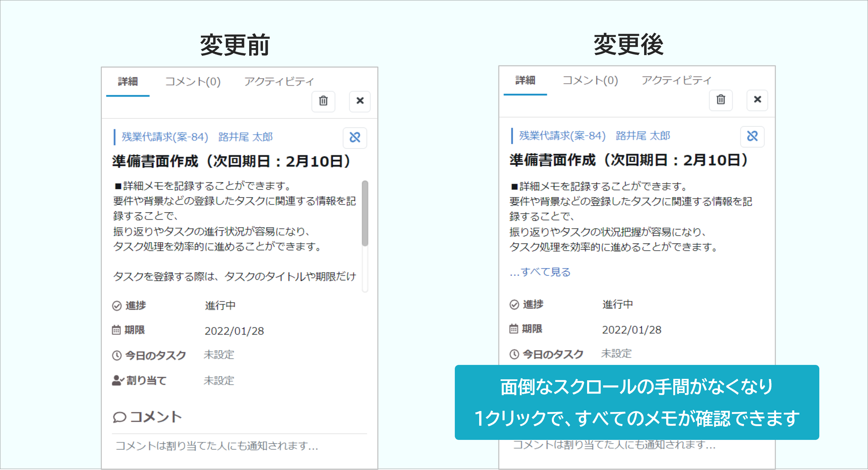Click the task title in 変更前 panel
This screenshot has width=868, height=470.
tap(232, 161)
